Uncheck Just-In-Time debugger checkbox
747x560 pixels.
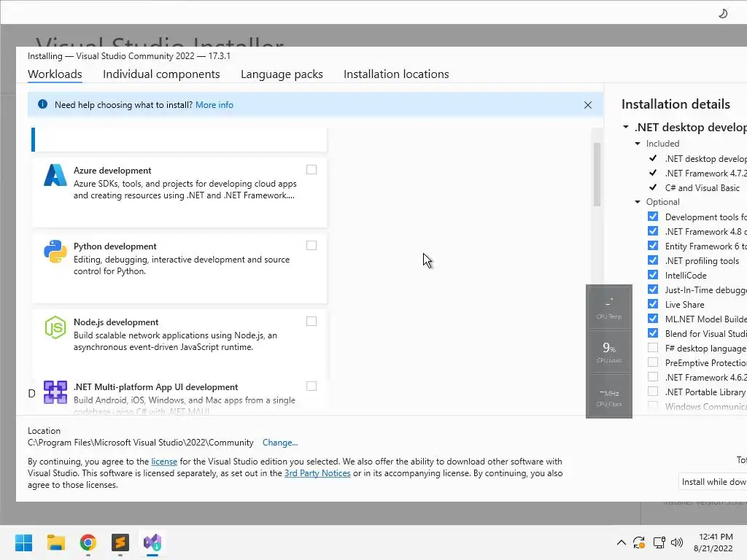653,289
